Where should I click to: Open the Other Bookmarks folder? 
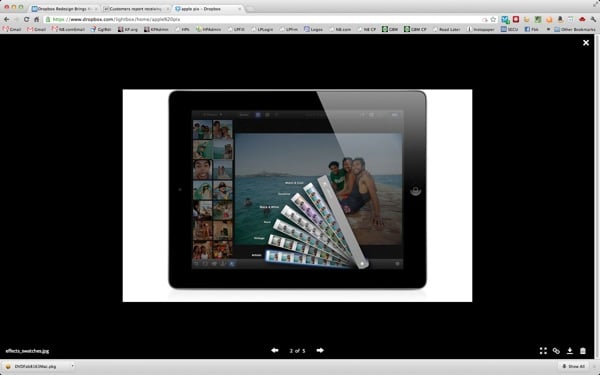coord(574,29)
